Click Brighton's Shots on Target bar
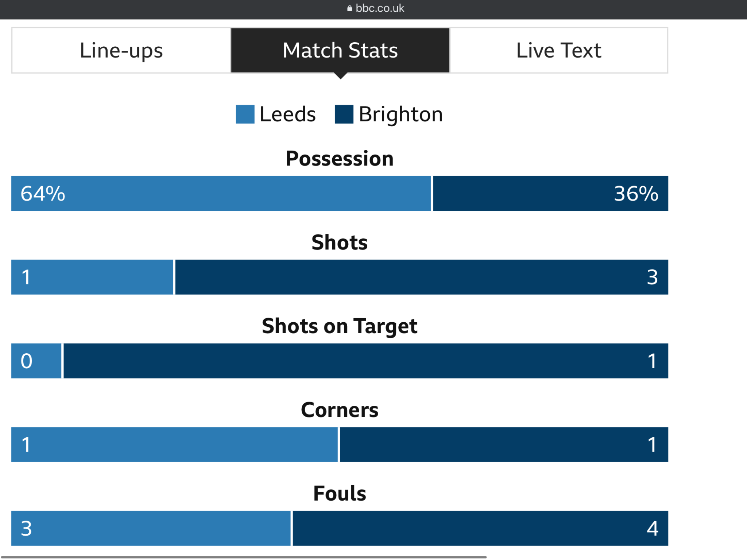 [x=366, y=361]
